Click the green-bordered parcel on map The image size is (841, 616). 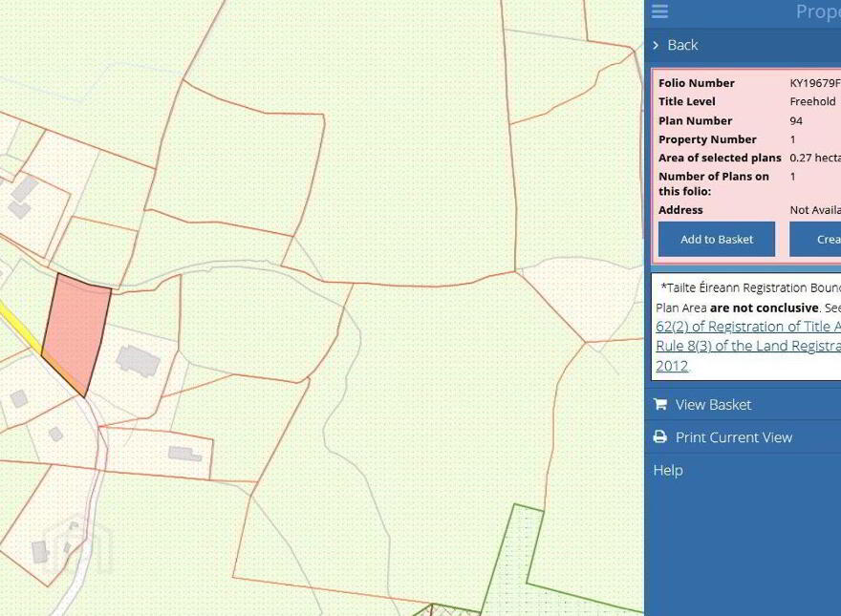tap(509, 563)
